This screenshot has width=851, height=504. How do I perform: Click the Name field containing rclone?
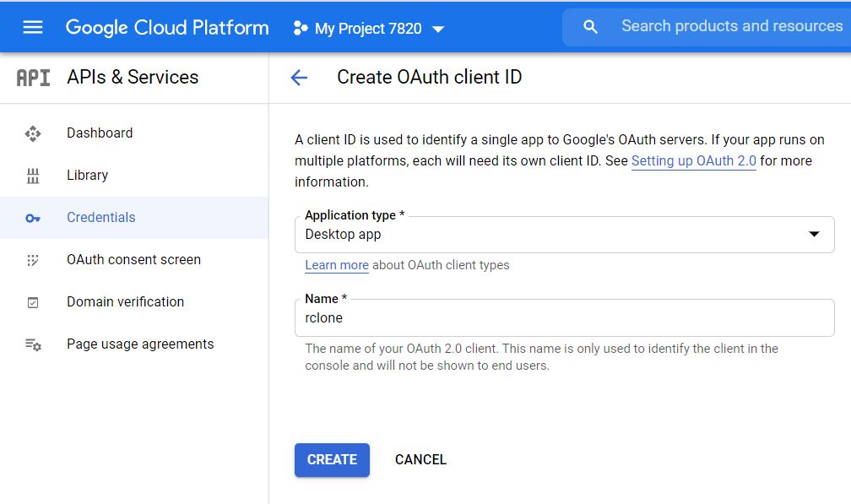point(564,318)
